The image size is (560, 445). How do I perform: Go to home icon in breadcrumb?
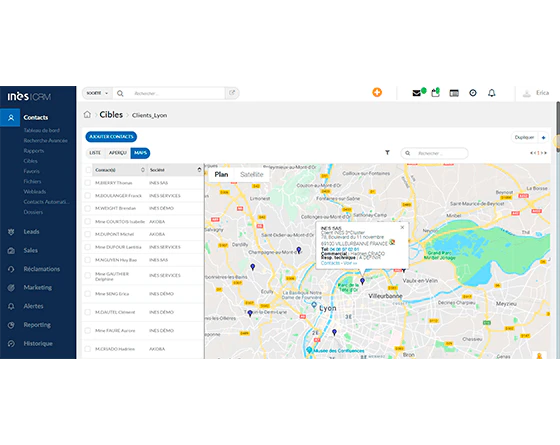point(87,115)
